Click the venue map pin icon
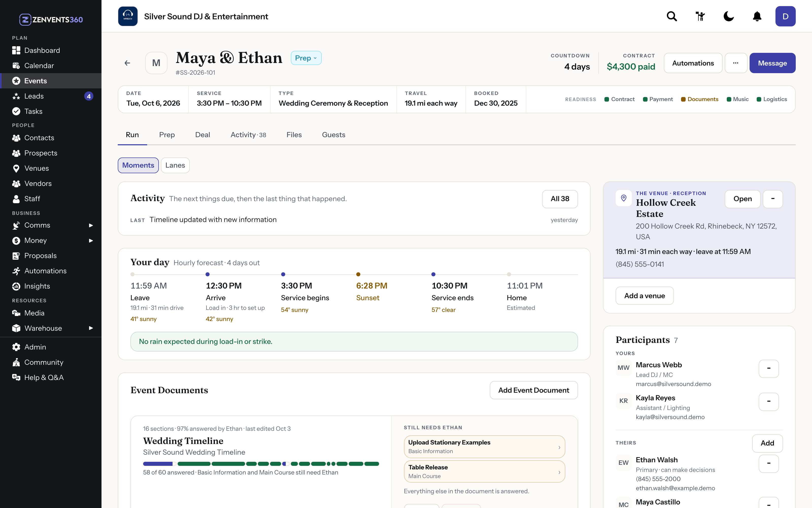812x508 pixels. coord(623,198)
